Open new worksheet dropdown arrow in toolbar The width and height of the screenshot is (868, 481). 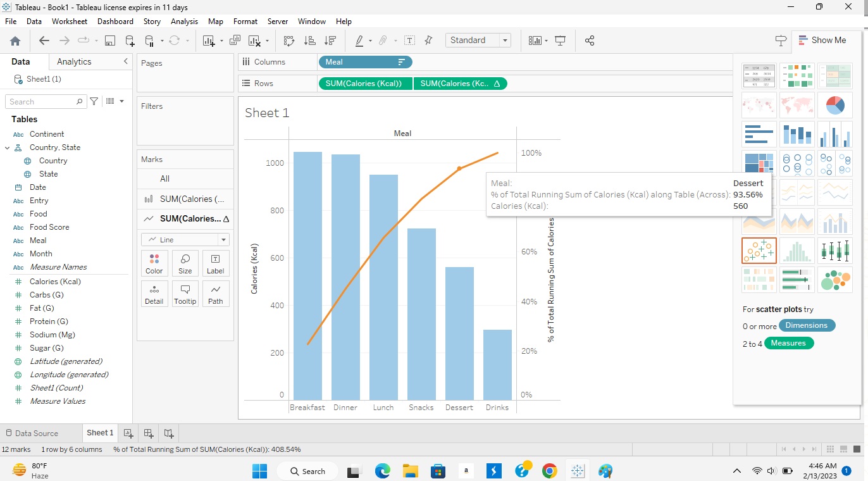pos(221,41)
